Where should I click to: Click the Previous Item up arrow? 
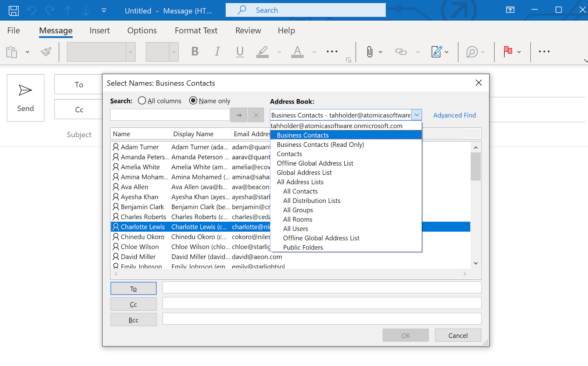68,11
